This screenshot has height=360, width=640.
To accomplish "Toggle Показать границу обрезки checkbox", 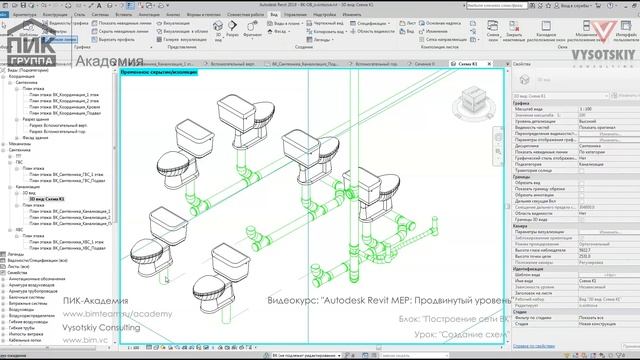I will point(582,189).
